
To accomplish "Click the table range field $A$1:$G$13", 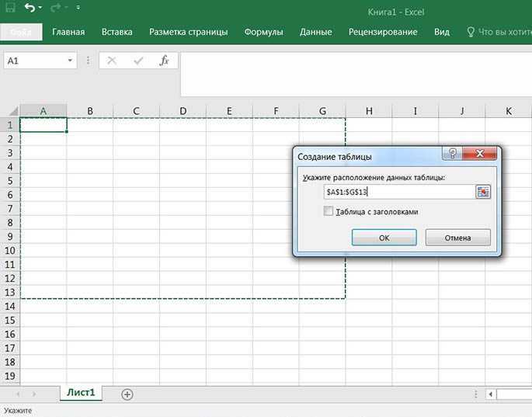I will point(399,192).
